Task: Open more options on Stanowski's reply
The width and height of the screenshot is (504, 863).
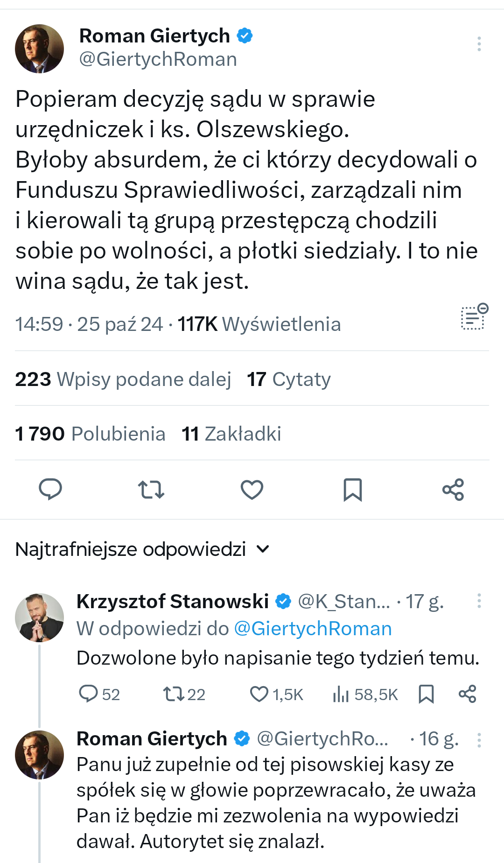Action: click(479, 601)
